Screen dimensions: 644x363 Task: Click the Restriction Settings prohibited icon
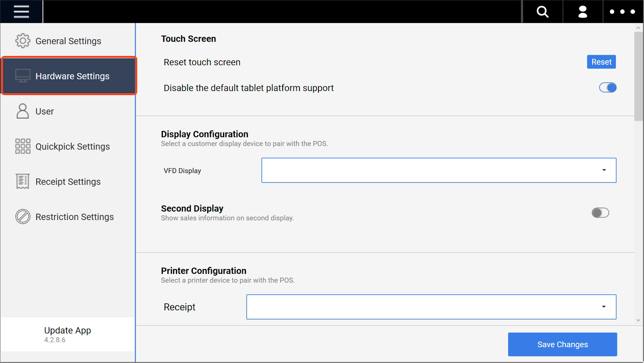tap(23, 217)
